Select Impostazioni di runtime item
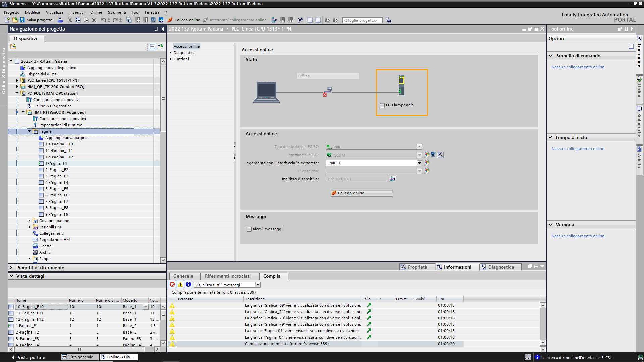644x362 pixels. [x=60, y=125]
